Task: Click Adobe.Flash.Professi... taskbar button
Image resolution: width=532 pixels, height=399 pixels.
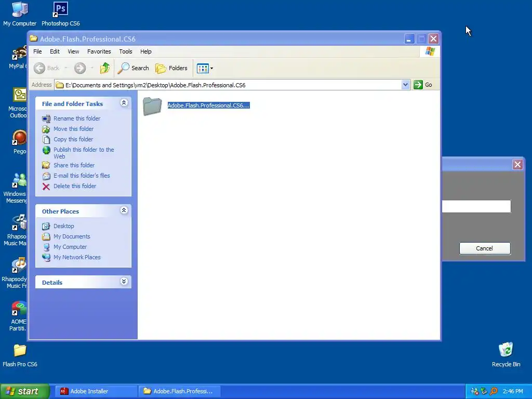Action: (179, 391)
